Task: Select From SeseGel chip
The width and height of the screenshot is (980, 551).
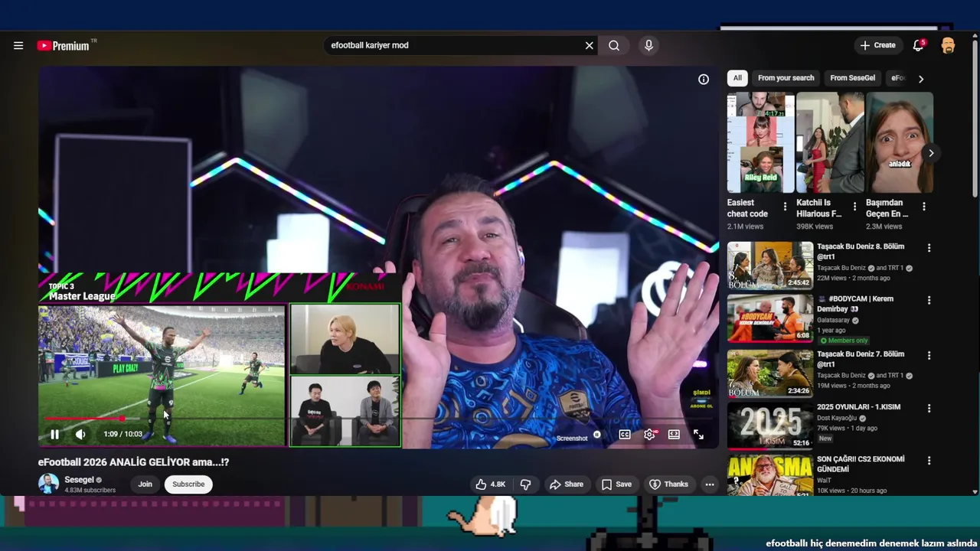Action: point(852,78)
